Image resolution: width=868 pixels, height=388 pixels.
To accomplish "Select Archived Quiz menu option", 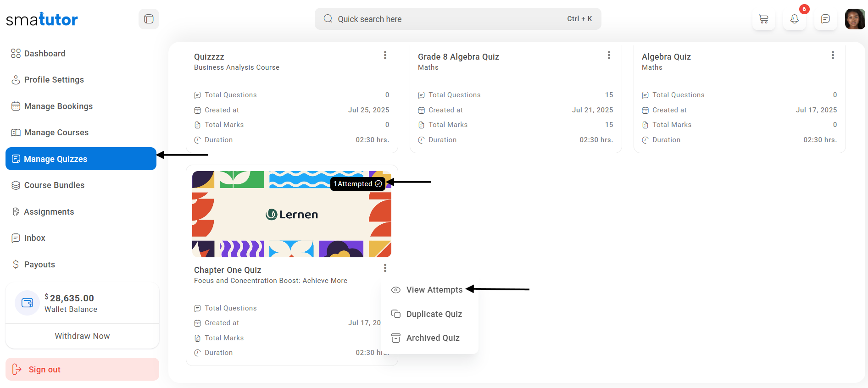I will coord(433,338).
